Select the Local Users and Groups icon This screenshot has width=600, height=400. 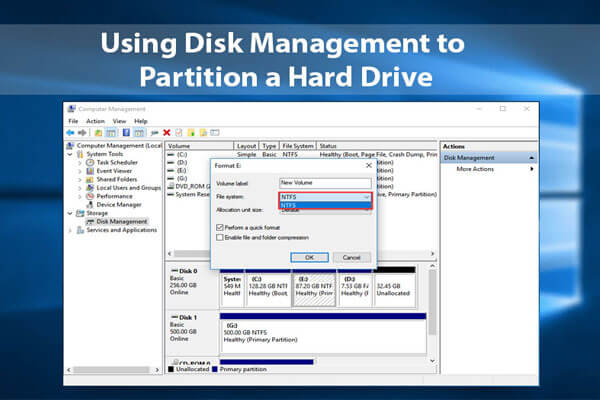click(x=90, y=188)
